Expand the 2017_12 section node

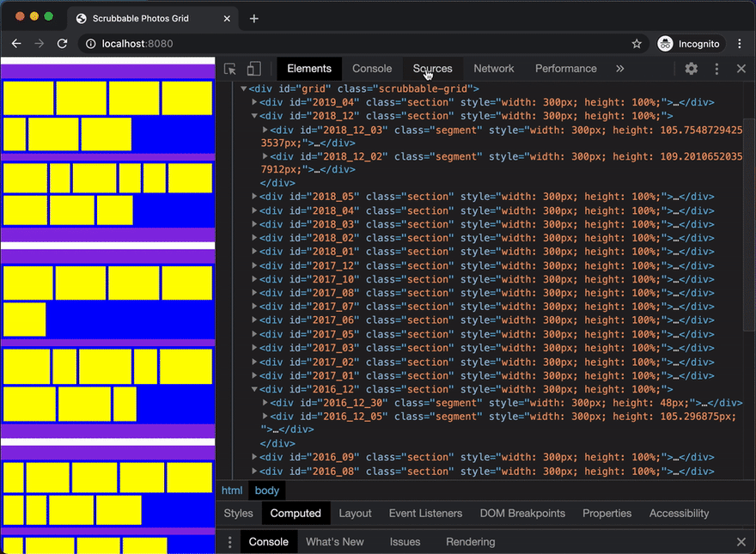(x=254, y=265)
